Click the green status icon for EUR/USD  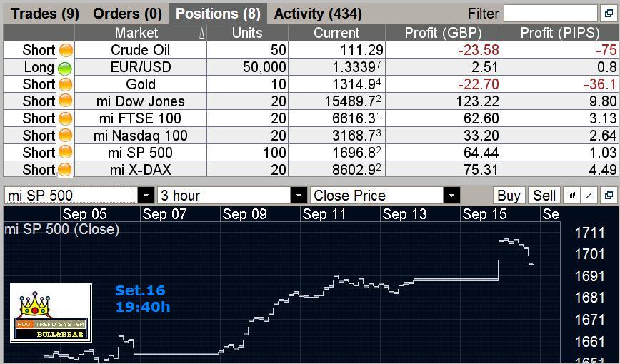(x=65, y=68)
